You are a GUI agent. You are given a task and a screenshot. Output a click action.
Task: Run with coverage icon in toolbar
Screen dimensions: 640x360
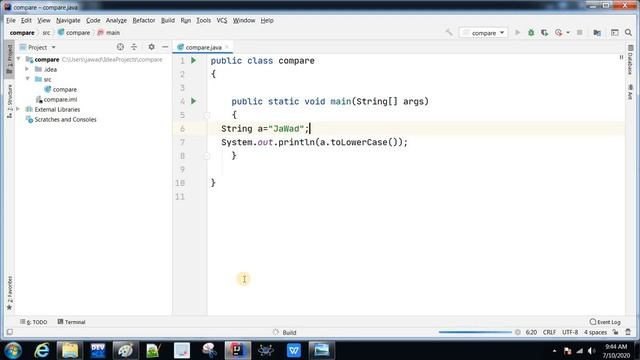[x=544, y=32]
